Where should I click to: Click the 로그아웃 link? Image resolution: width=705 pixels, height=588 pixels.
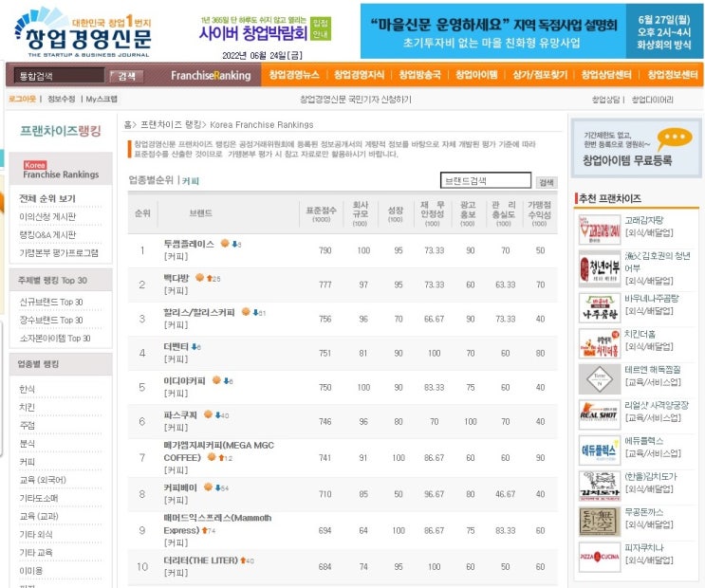[x=22, y=99]
